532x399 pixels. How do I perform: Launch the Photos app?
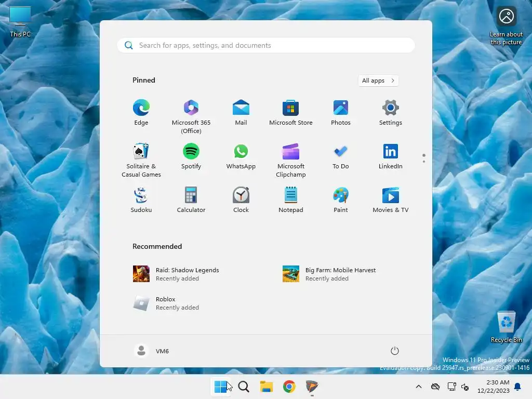point(341,113)
